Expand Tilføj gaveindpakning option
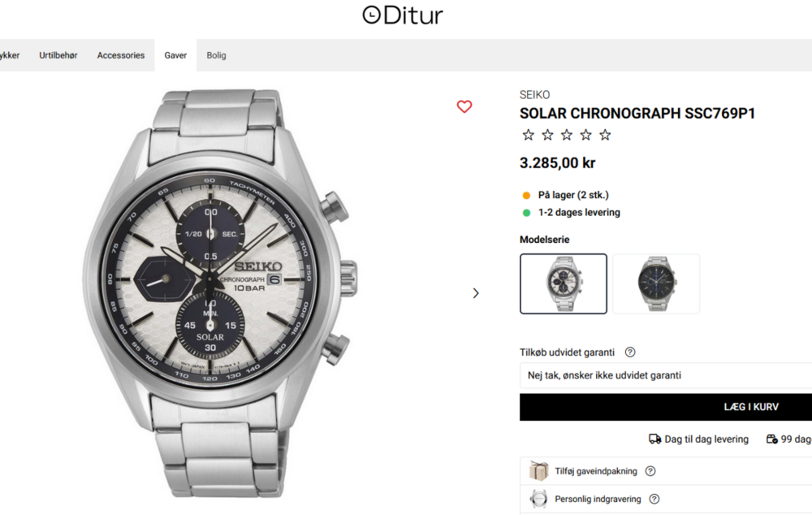 pos(597,471)
